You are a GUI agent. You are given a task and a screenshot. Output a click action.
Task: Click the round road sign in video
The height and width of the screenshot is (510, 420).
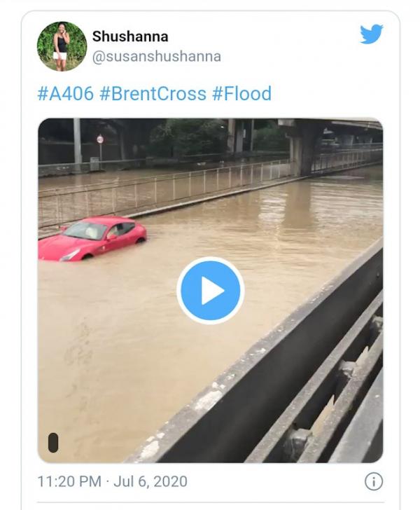click(100, 139)
